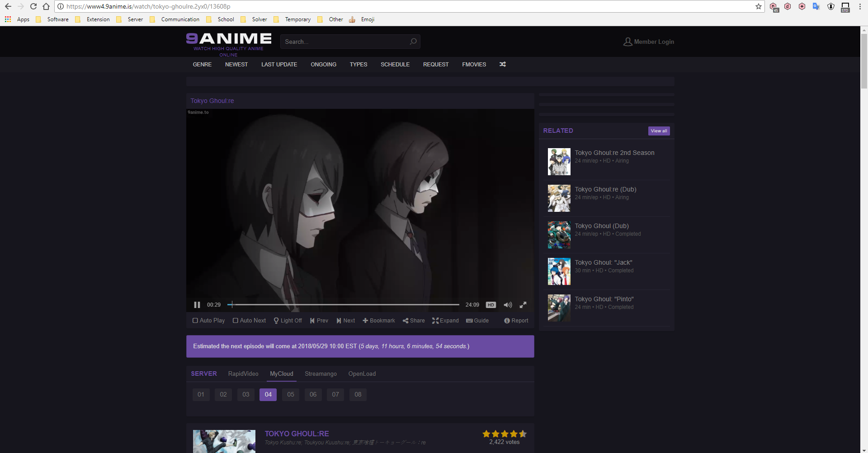Viewport: 868px width, 453px height.
Task: Open the School bookmarks folder
Action: click(x=220, y=19)
